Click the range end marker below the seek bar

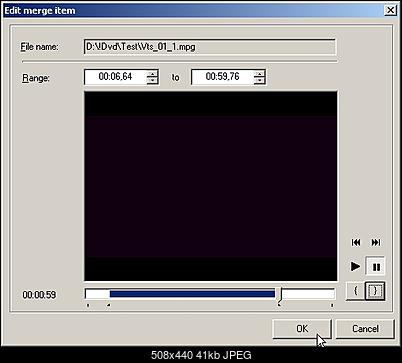[x=279, y=305]
